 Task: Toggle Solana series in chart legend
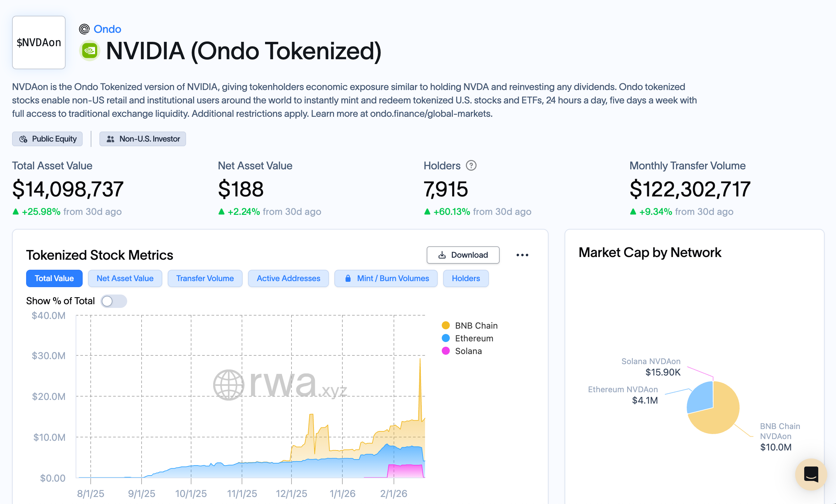pos(468,351)
